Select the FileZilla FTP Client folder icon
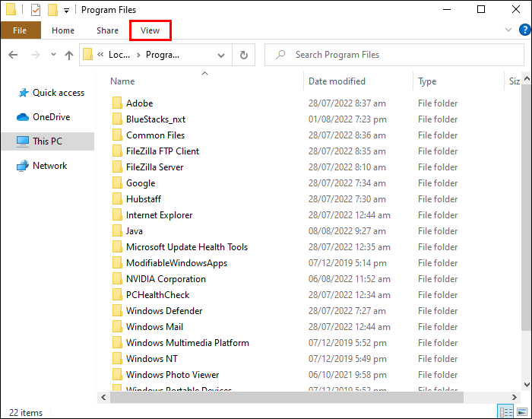 (x=117, y=151)
